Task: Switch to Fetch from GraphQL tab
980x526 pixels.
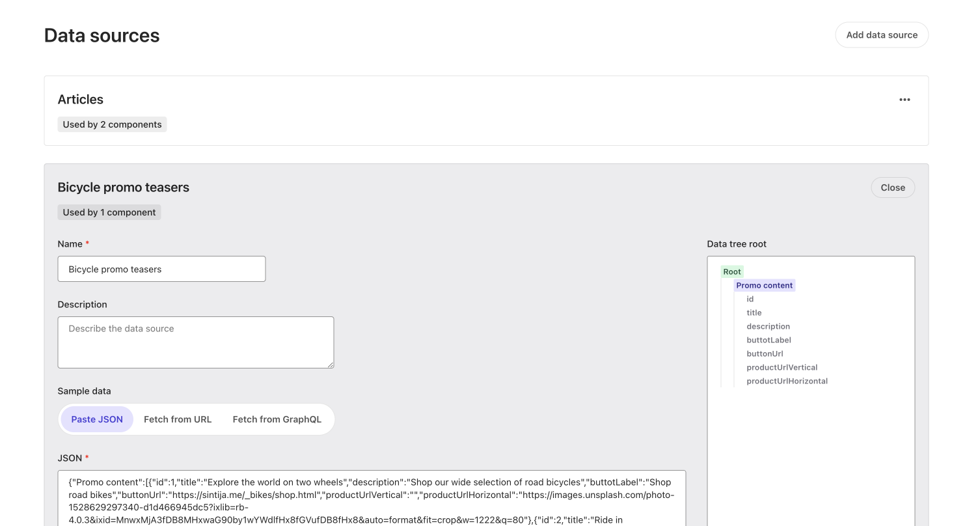Action: click(x=277, y=419)
